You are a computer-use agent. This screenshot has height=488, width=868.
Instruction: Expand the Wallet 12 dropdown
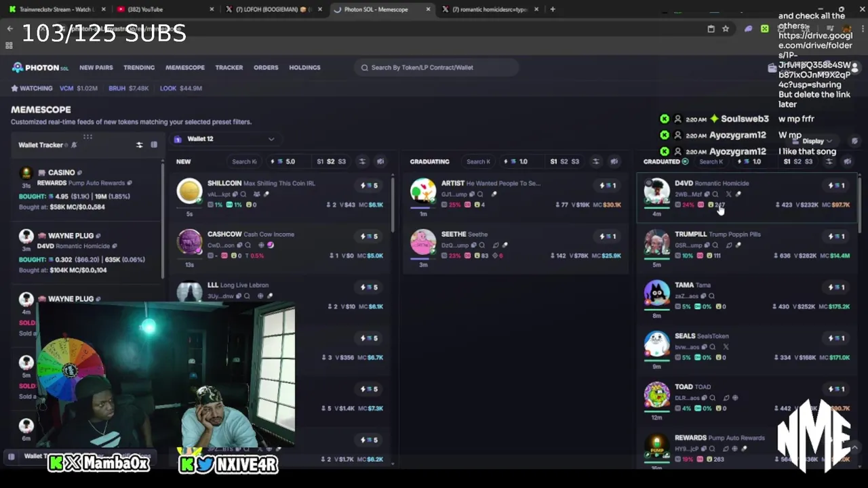pyautogui.click(x=225, y=139)
